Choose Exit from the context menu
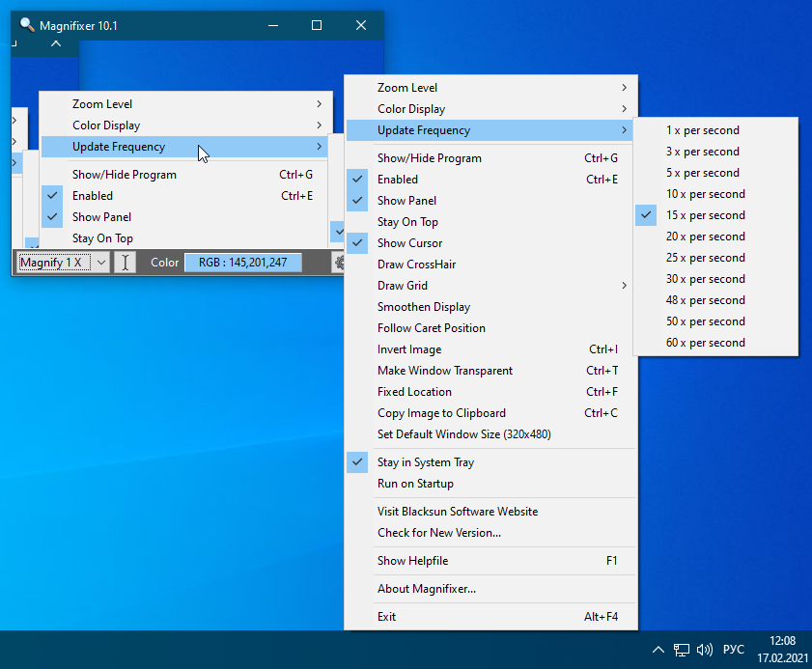Screen dimensions: 812x669 coord(490,616)
